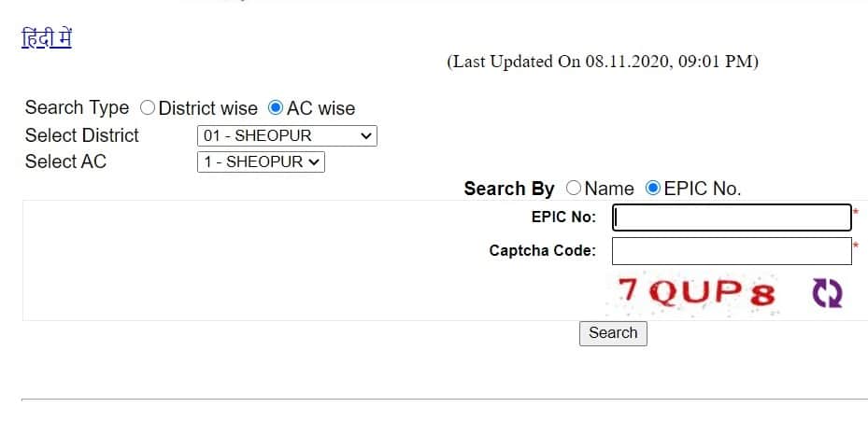The width and height of the screenshot is (868, 421).
Task: Switch the page language via Hindi link
Action: click(x=47, y=38)
